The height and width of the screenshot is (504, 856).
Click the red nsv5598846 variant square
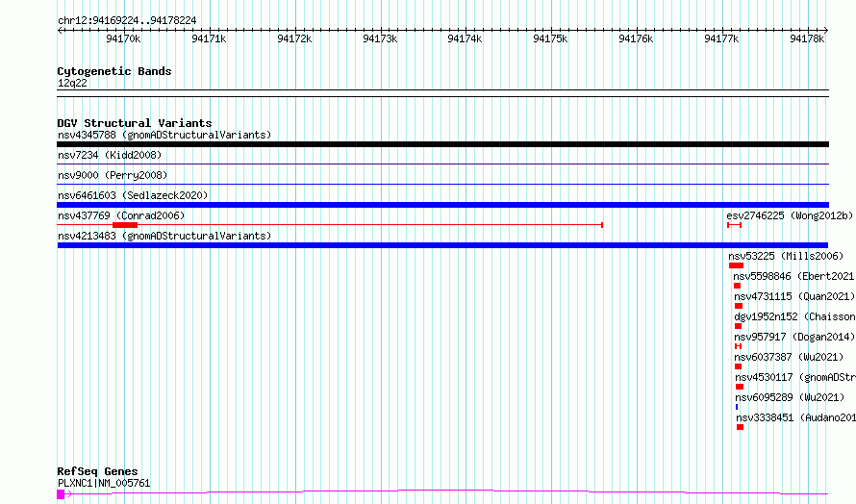click(x=737, y=286)
